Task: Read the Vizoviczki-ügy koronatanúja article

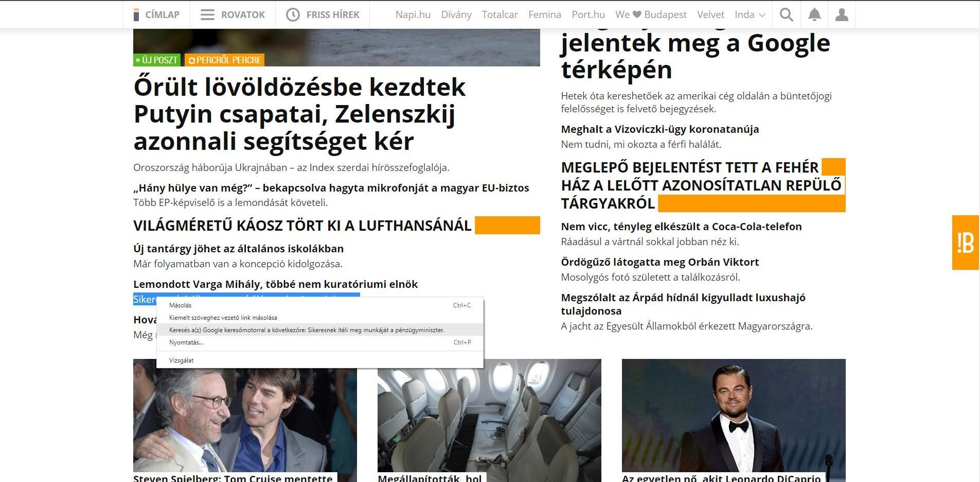Action: (660, 129)
